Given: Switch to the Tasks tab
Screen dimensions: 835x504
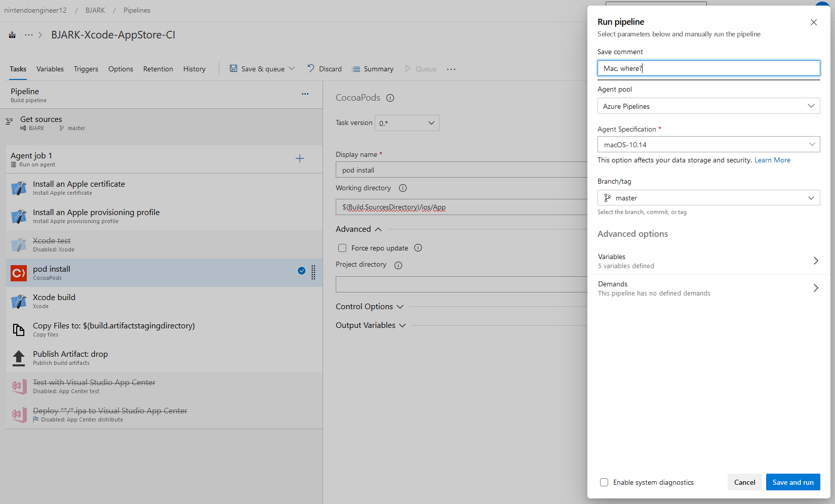Looking at the screenshot, I should [18, 69].
